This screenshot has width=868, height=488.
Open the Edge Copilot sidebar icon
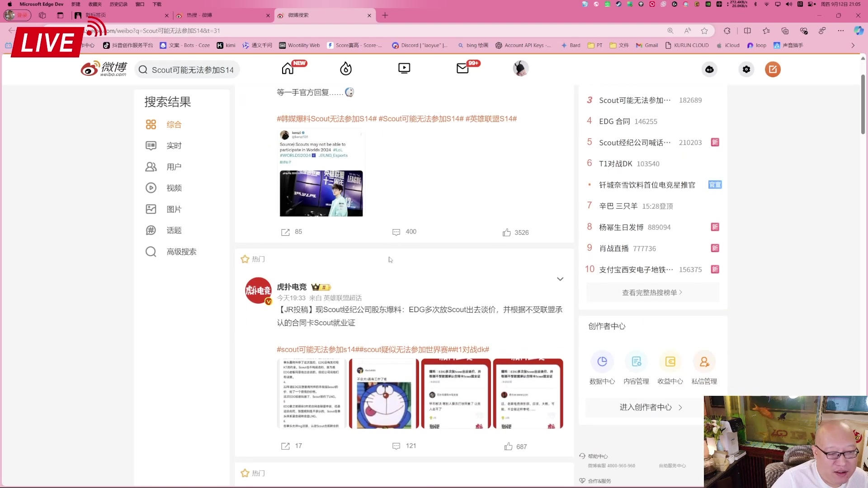[x=859, y=31]
